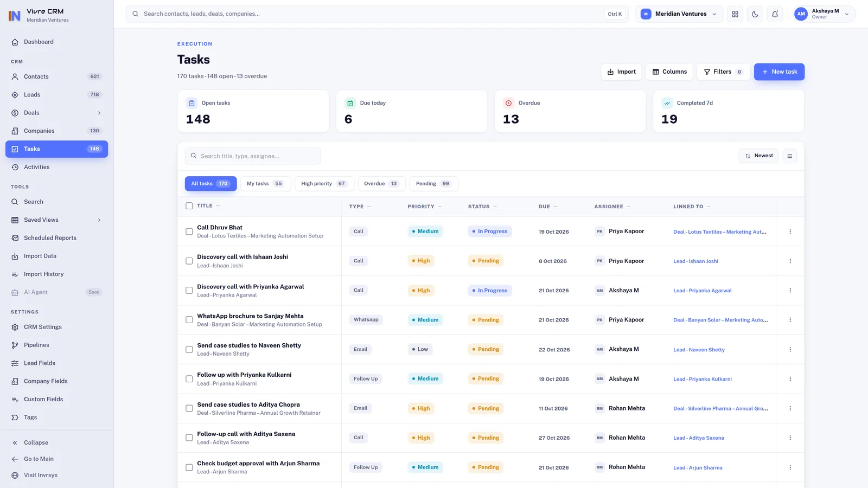The height and width of the screenshot is (488, 868).
Task: Open row actions for Discovery call with Ishaan Joshi
Action: [790, 261]
